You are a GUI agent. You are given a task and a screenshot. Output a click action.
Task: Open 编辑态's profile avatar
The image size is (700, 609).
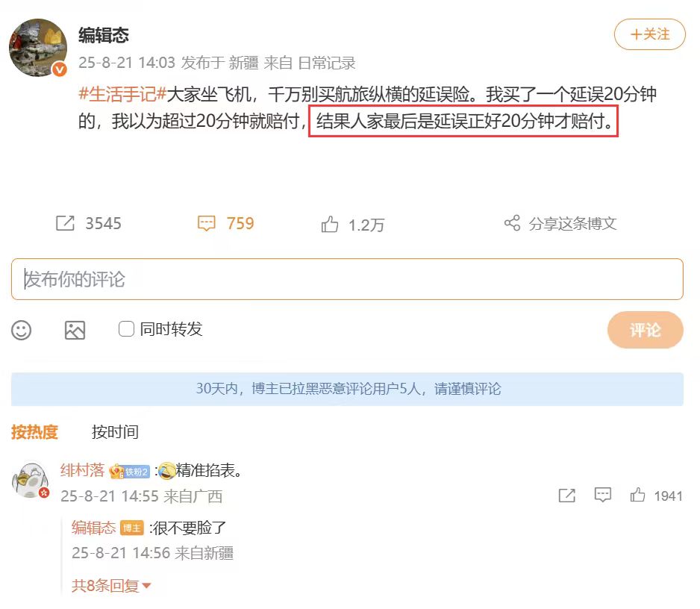pyautogui.click(x=38, y=47)
